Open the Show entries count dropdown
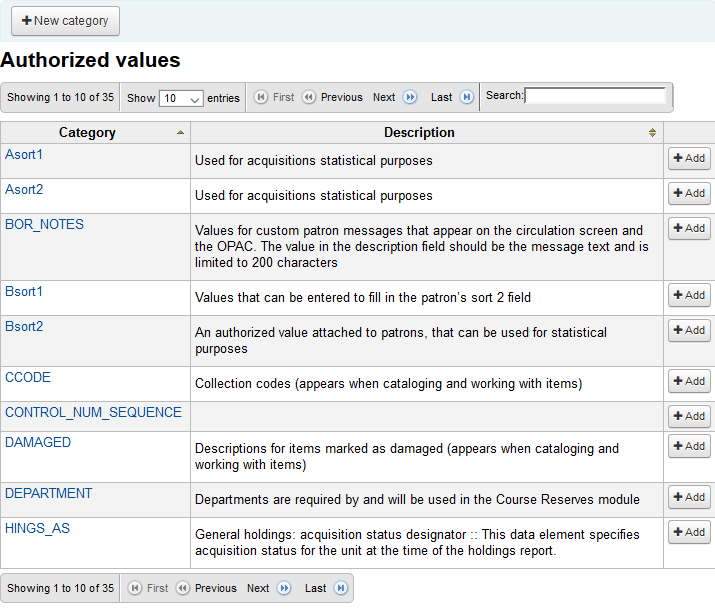This screenshot has width=715, height=610. [x=181, y=99]
